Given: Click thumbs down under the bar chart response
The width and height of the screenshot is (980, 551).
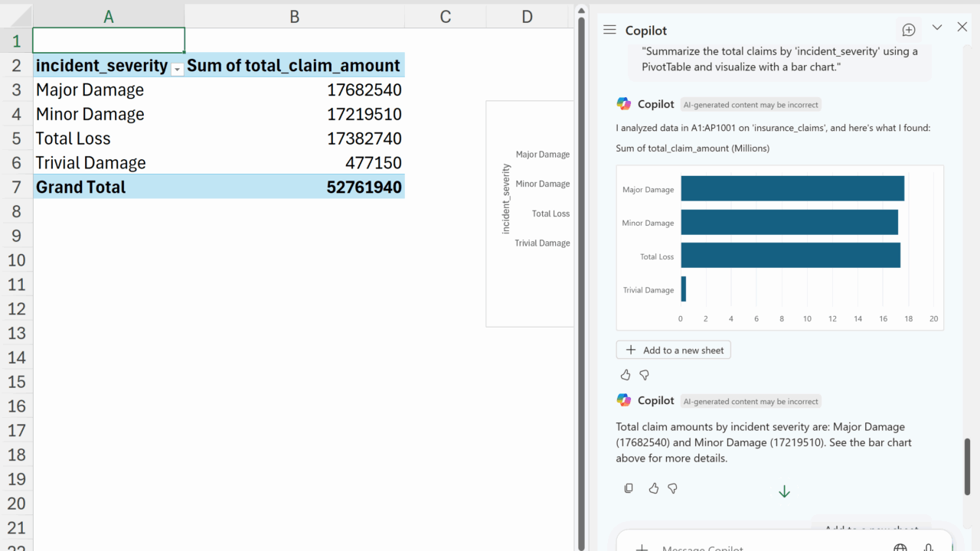Looking at the screenshot, I should click(x=644, y=375).
